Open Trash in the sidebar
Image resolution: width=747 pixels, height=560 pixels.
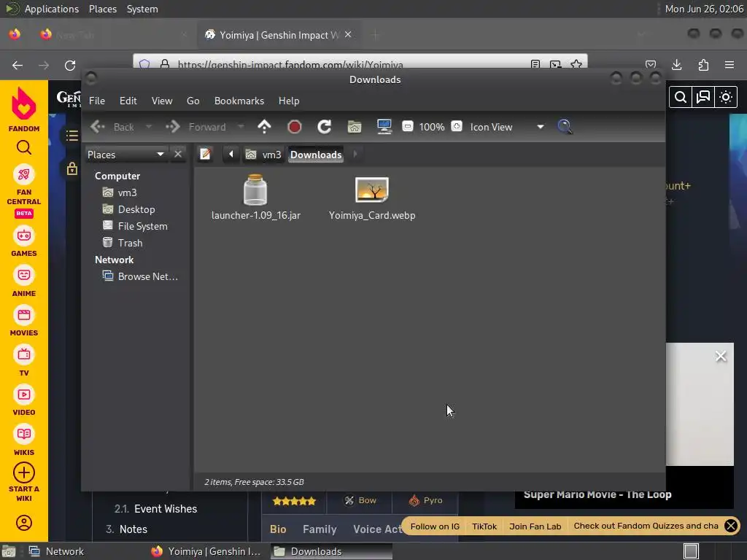coord(123,243)
